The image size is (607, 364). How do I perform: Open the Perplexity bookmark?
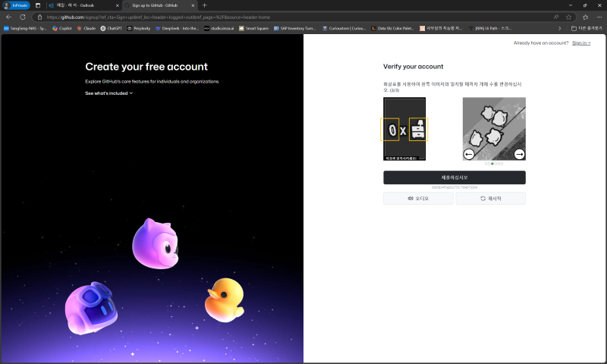point(139,28)
